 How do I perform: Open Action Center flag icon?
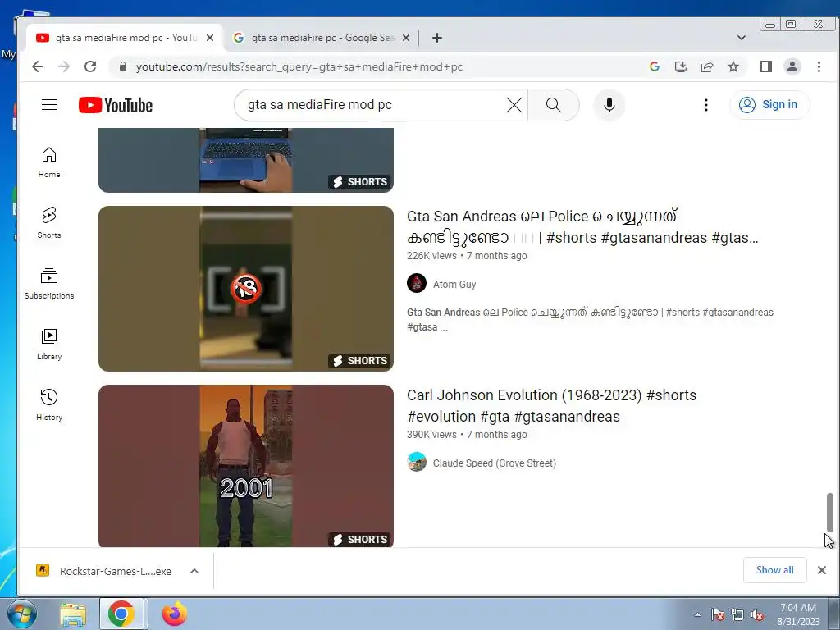[718, 614]
